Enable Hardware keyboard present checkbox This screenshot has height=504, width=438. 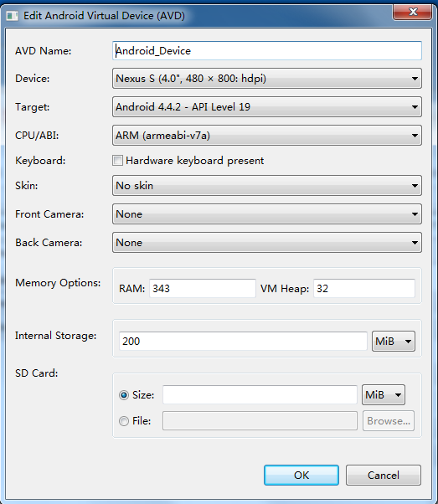coord(118,161)
